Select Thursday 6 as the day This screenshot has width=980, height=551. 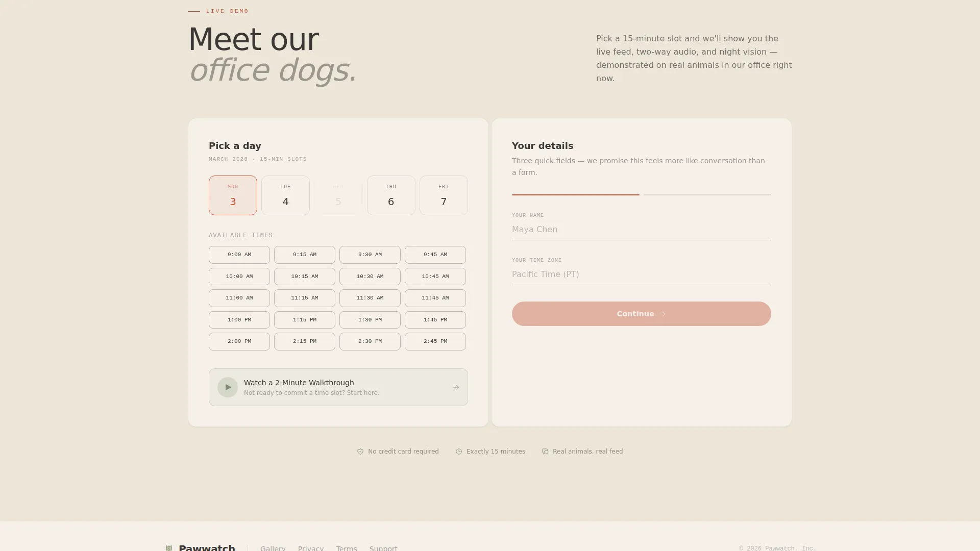[x=391, y=195]
